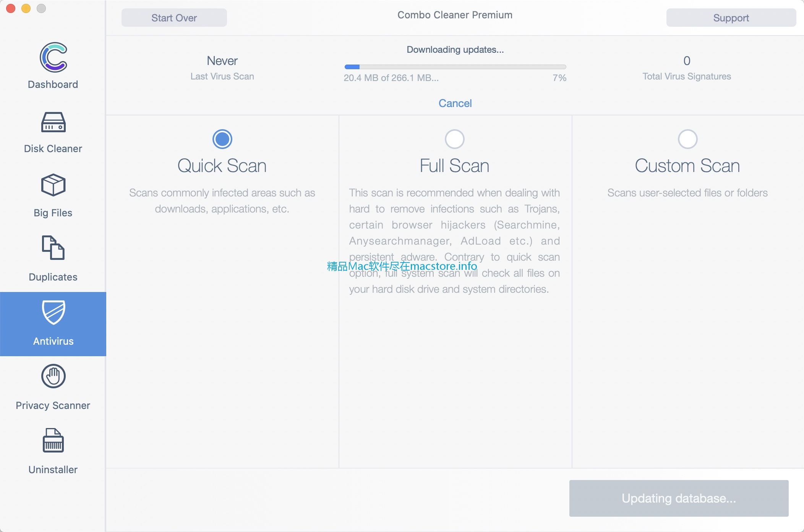Navigate to Duplicates finder
Image resolution: width=804 pixels, height=532 pixels.
pos(53,259)
